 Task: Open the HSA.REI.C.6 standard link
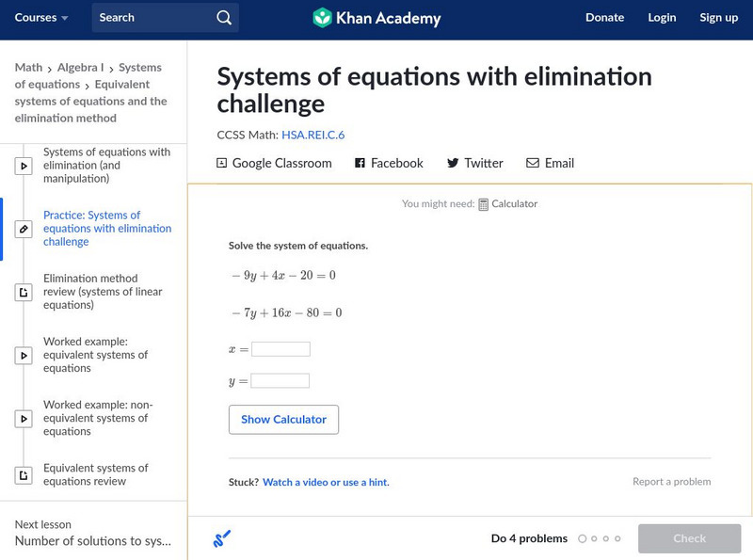(312, 135)
